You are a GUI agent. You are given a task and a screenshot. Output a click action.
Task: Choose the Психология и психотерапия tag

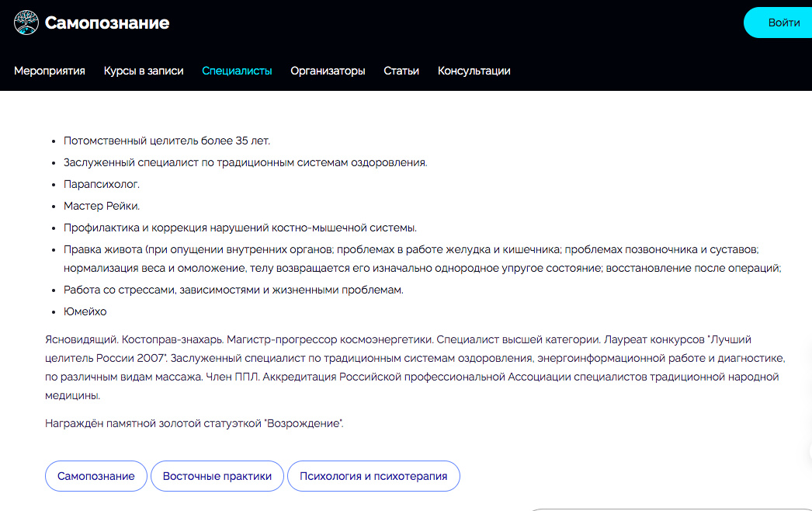[x=373, y=476]
